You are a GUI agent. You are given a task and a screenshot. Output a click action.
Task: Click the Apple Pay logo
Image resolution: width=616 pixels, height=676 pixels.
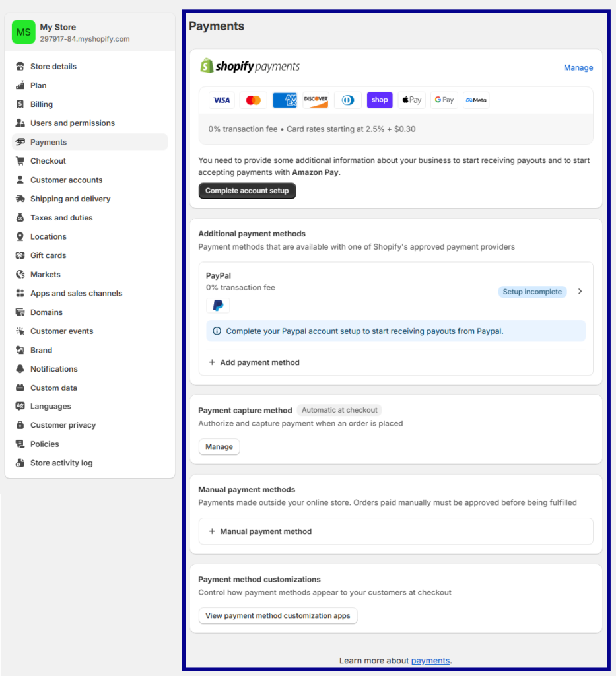[412, 100]
